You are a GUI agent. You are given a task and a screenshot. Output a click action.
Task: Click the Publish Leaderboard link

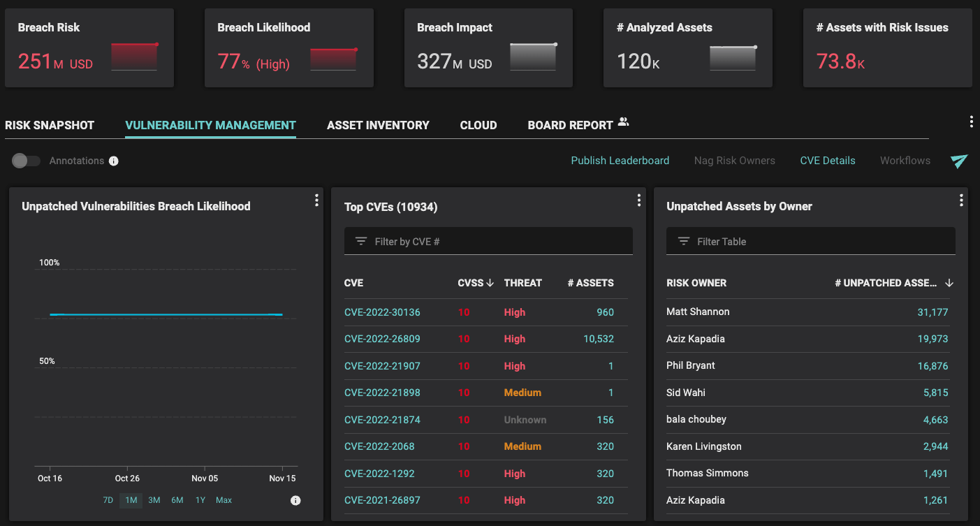[620, 161]
